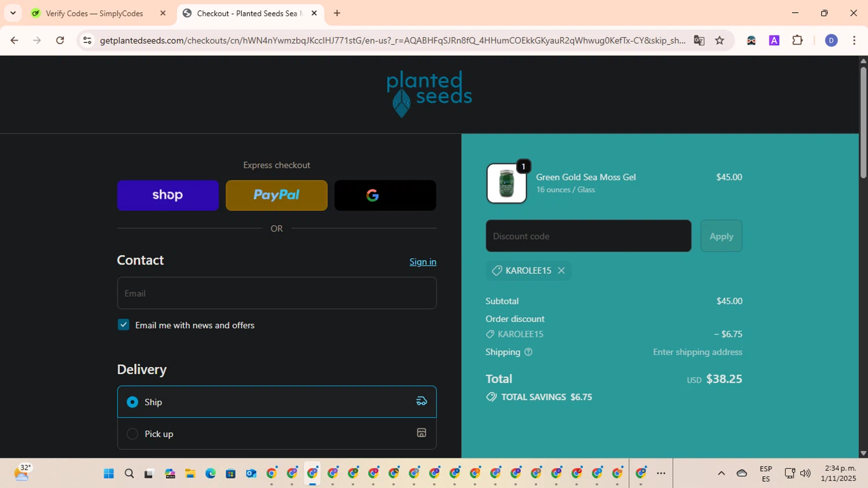
Task: Open the tab search dropdown
Action: [x=13, y=13]
